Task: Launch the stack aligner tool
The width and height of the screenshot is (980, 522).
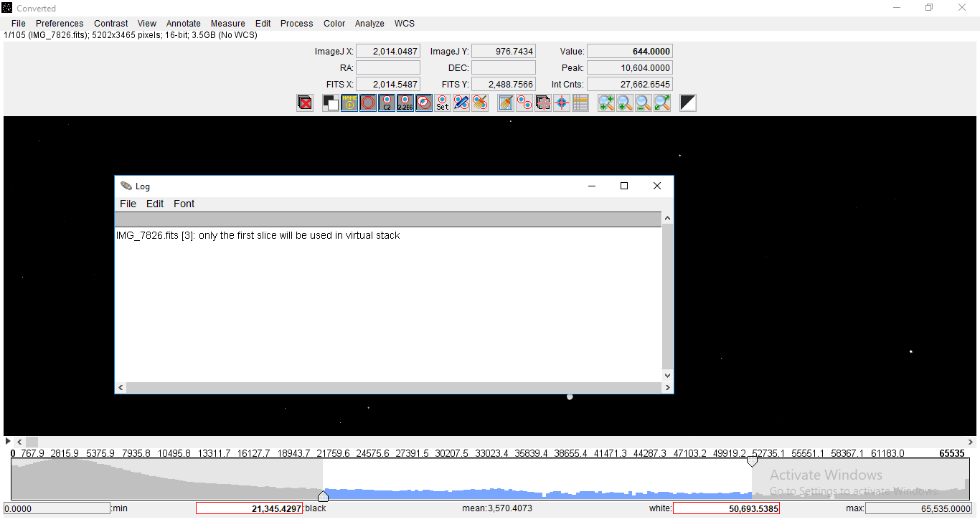Action: tap(543, 103)
